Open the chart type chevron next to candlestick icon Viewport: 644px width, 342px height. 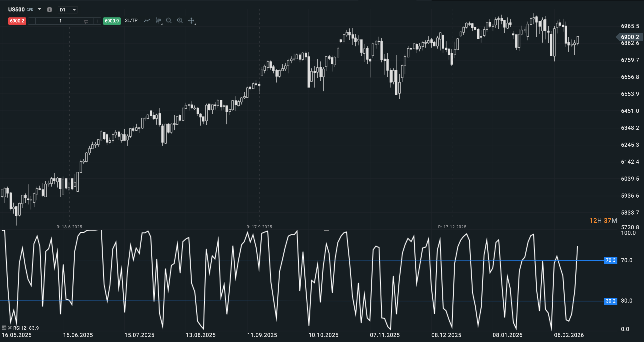(162, 24)
